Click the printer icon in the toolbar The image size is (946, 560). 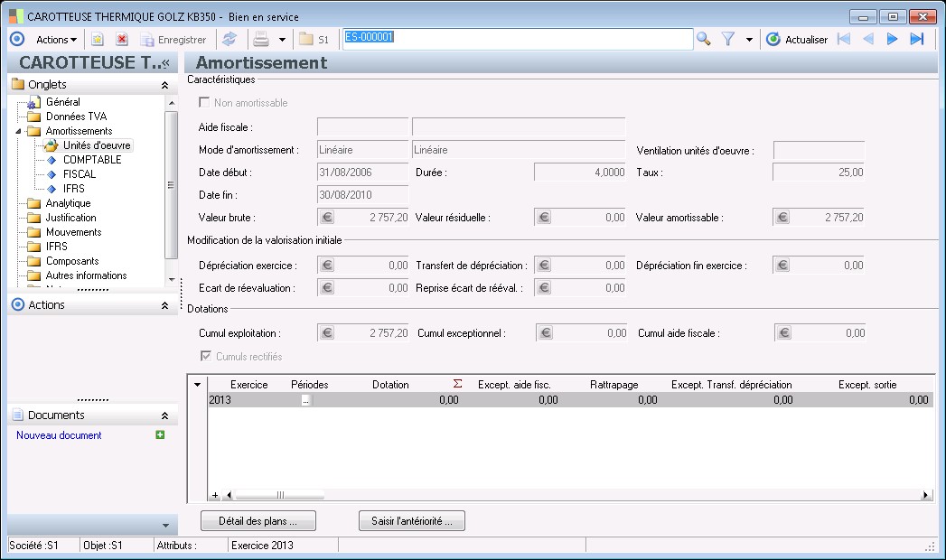261,40
